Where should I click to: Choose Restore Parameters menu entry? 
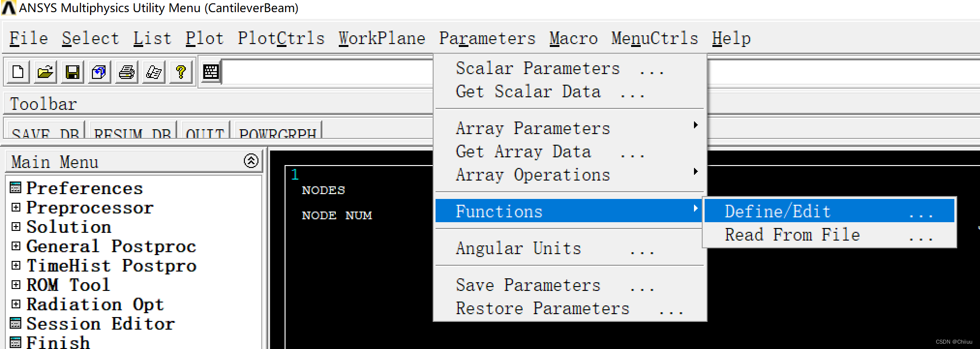570,308
